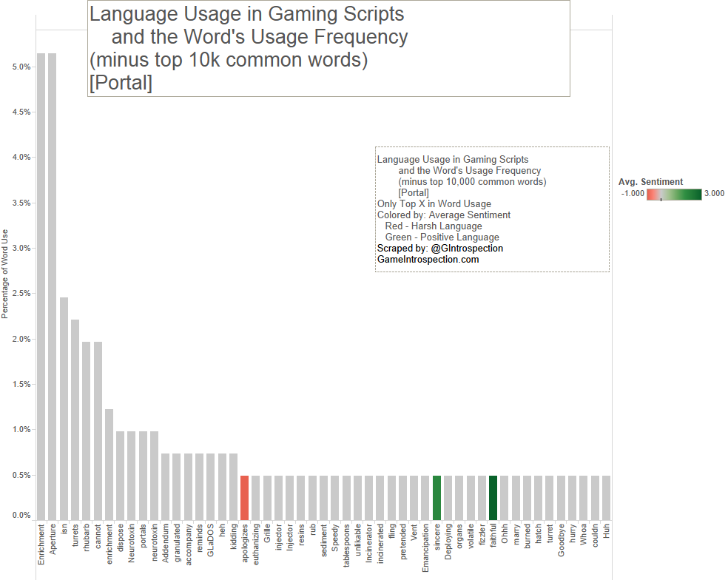
Task: Click the Avg. Sentiment color gradient legend
Action: (x=673, y=194)
